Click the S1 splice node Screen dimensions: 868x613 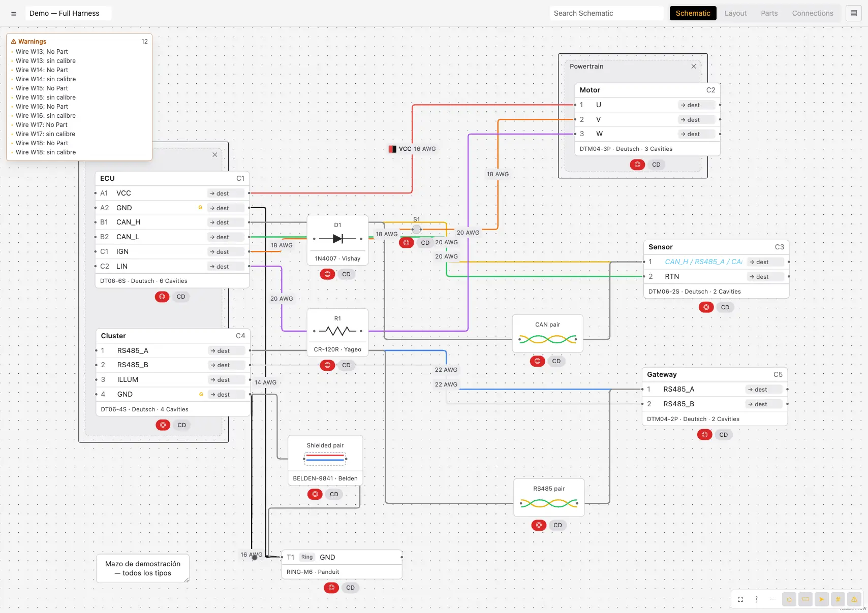(x=416, y=230)
